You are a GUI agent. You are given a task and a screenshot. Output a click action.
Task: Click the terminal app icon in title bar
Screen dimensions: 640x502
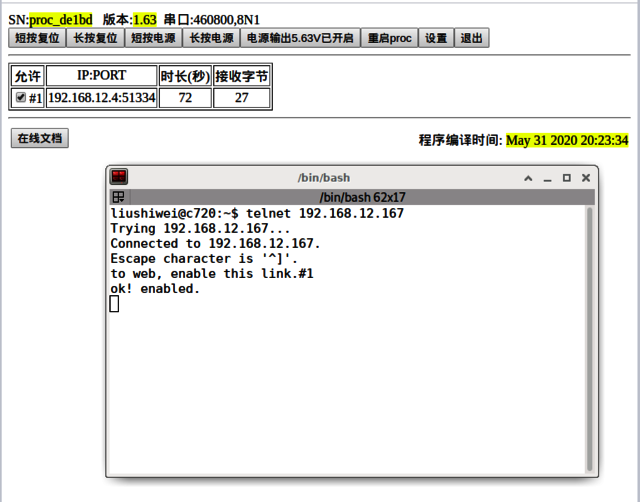click(119, 177)
